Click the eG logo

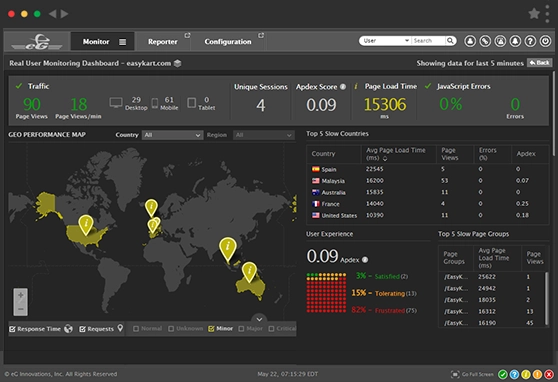coord(37,42)
